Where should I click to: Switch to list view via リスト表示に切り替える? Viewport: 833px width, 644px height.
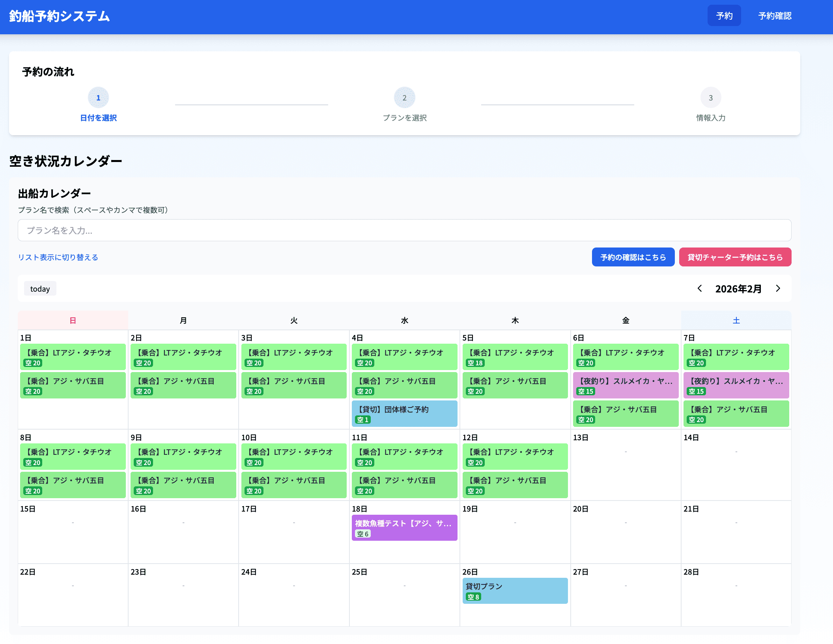[x=58, y=257]
